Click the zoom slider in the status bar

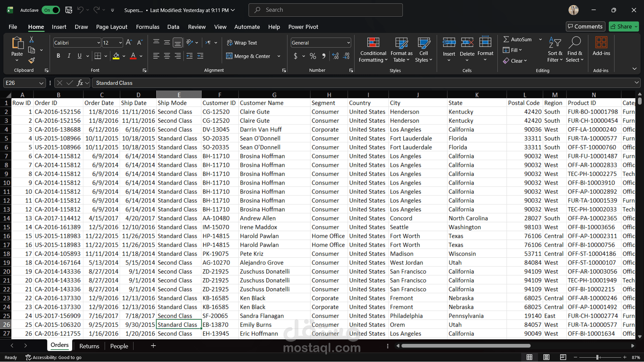(597, 357)
